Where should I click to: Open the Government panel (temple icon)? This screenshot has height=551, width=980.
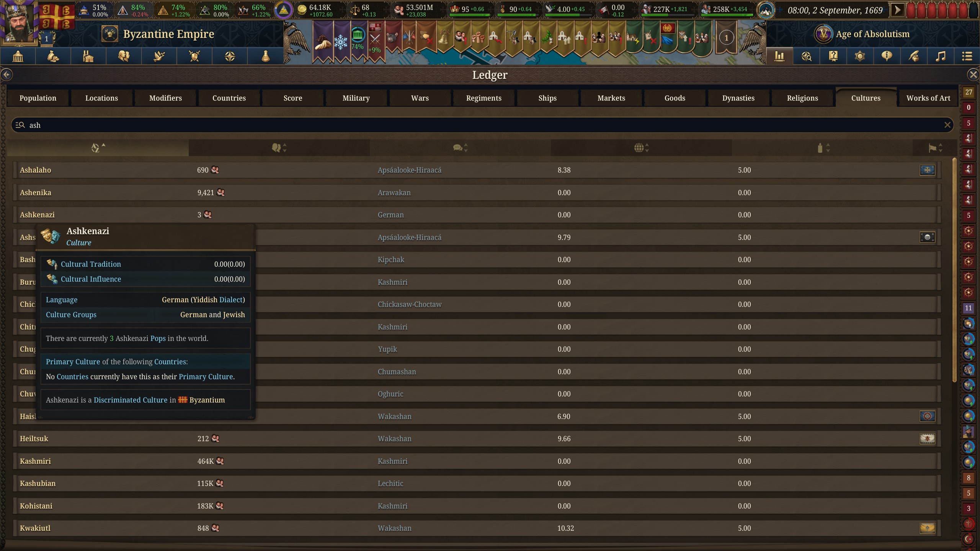pos(18,57)
